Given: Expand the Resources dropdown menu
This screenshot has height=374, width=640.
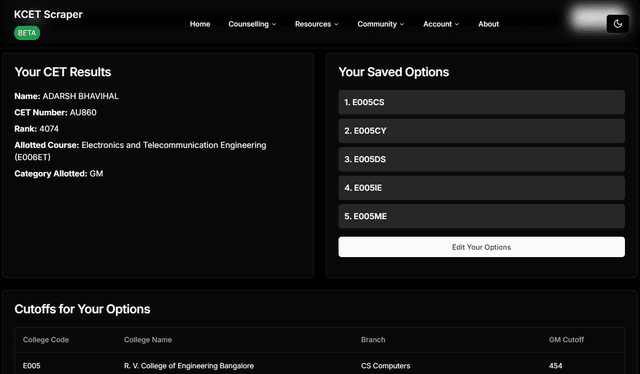Looking at the screenshot, I should pos(317,24).
